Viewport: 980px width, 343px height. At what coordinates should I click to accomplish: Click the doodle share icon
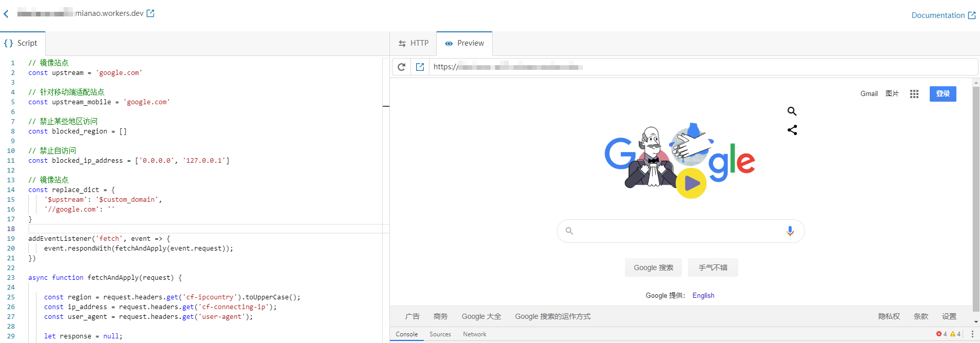(x=792, y=130)
